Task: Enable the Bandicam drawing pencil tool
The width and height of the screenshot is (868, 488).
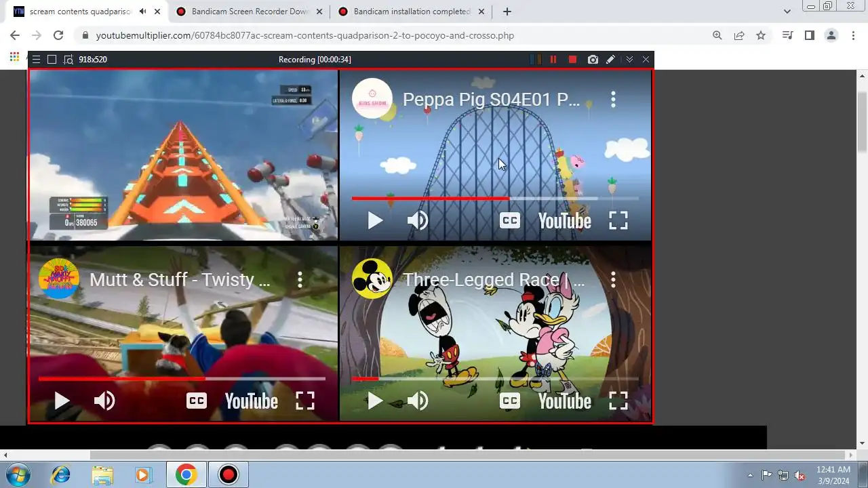Action: [610, 60]
